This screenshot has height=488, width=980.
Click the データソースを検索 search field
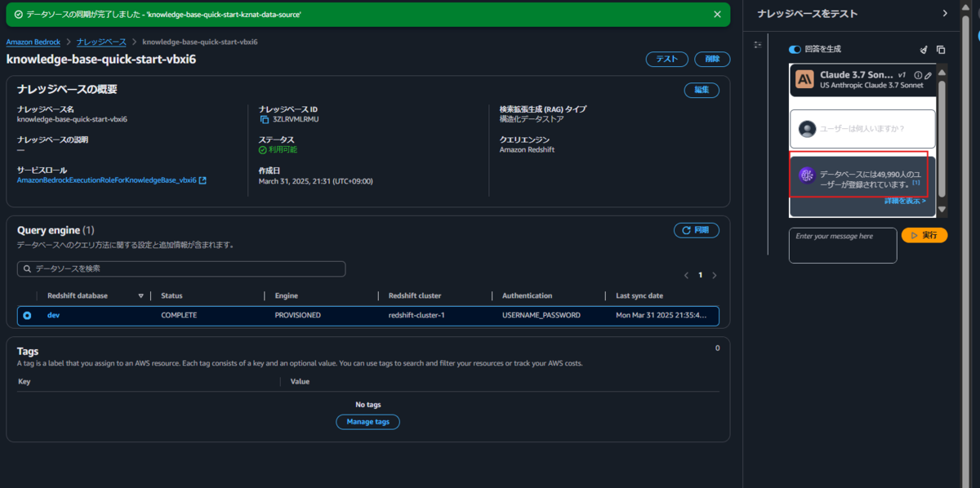181,268
